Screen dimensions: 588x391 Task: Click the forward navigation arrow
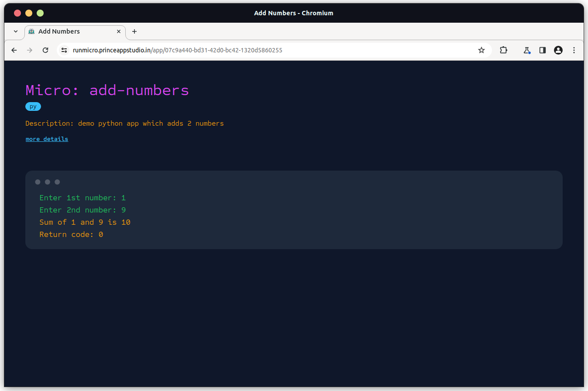[x=30, y=50]
